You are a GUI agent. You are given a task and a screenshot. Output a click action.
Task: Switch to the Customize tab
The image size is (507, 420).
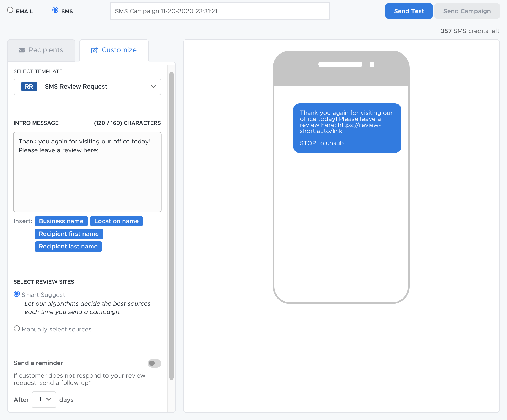pyautogui.click(x=114, y=50)
